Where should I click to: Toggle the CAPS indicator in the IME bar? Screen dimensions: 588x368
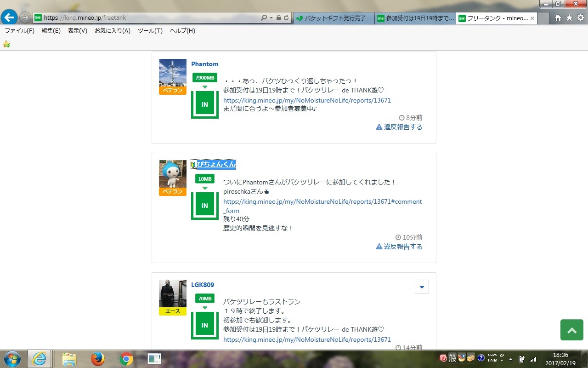click(492, 355)
